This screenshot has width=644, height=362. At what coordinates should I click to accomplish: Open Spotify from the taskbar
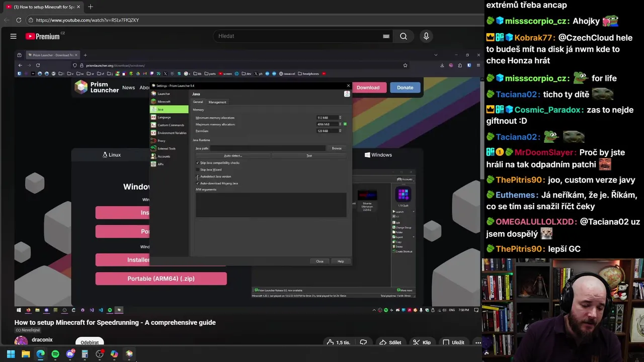tap(55, 354)
